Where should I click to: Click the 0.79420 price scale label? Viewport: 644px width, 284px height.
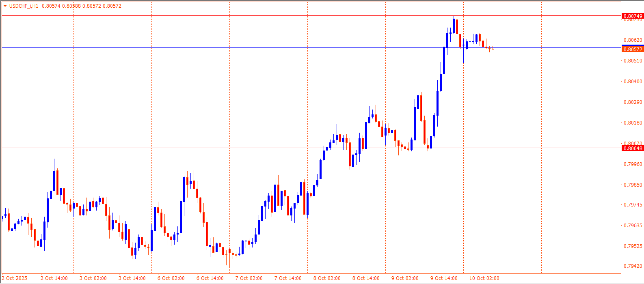point(633,266)
